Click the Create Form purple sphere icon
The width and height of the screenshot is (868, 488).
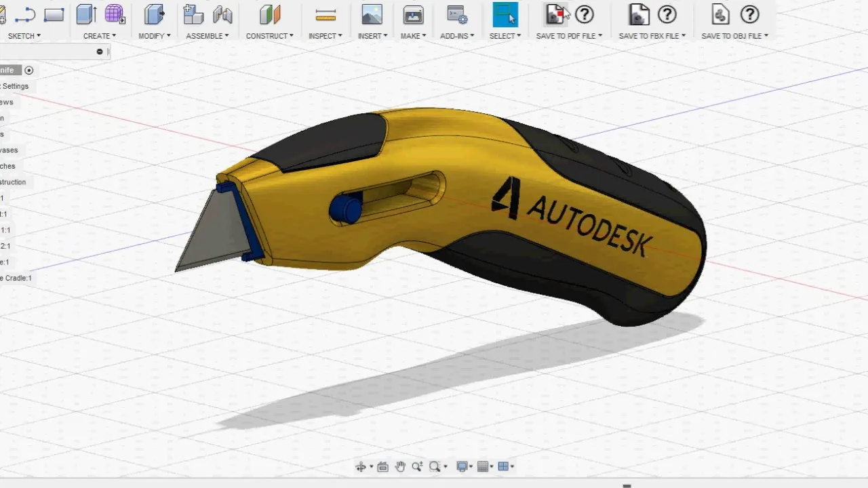point(115,14)
